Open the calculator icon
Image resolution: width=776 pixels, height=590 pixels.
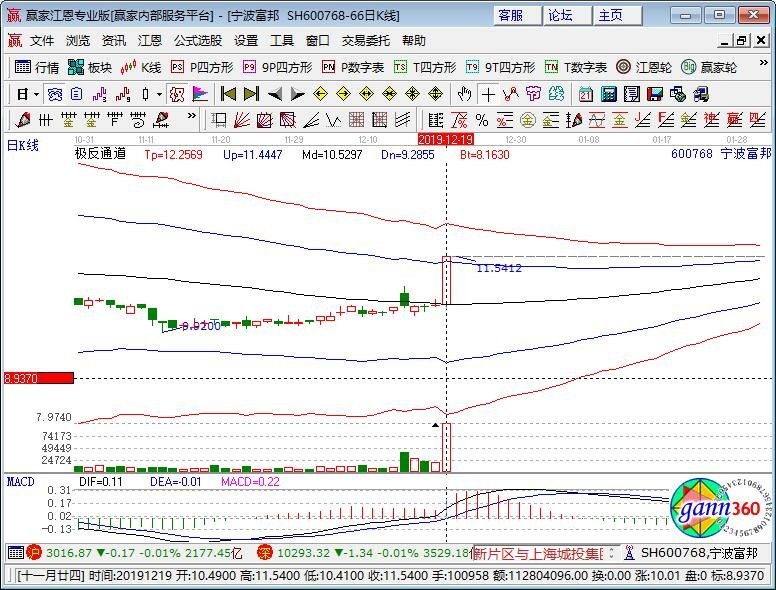click(609, 94)
